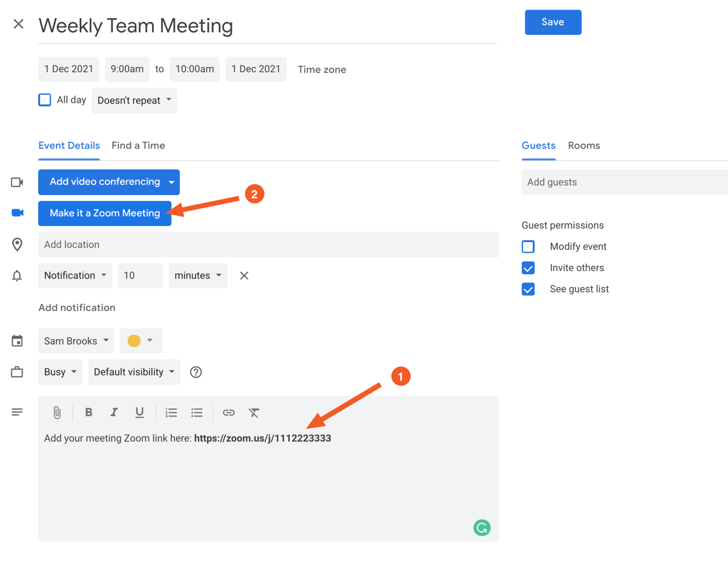This screenshot has height=564, width=728.
Task: Toggle italic formatting in description
Action: 114,412
